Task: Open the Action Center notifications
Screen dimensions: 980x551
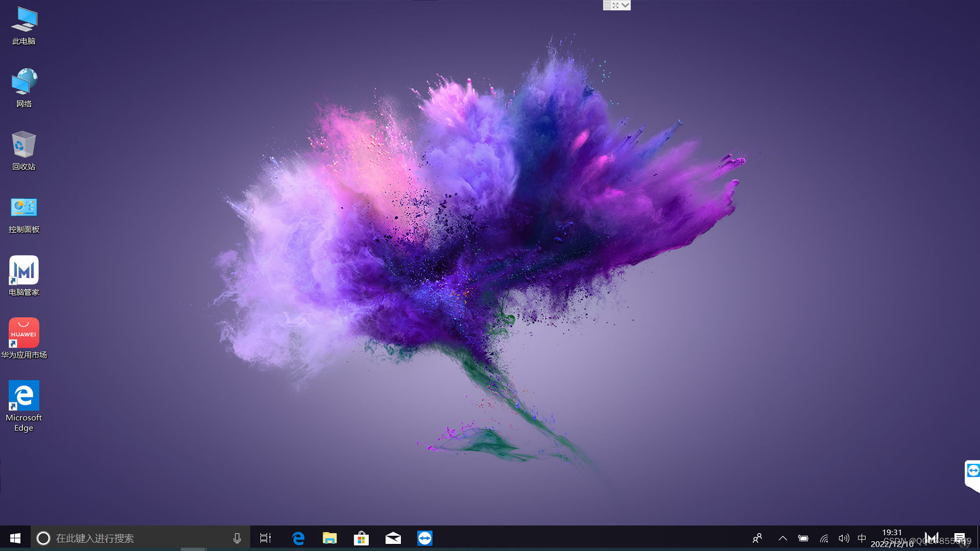Action: [960, 538]
